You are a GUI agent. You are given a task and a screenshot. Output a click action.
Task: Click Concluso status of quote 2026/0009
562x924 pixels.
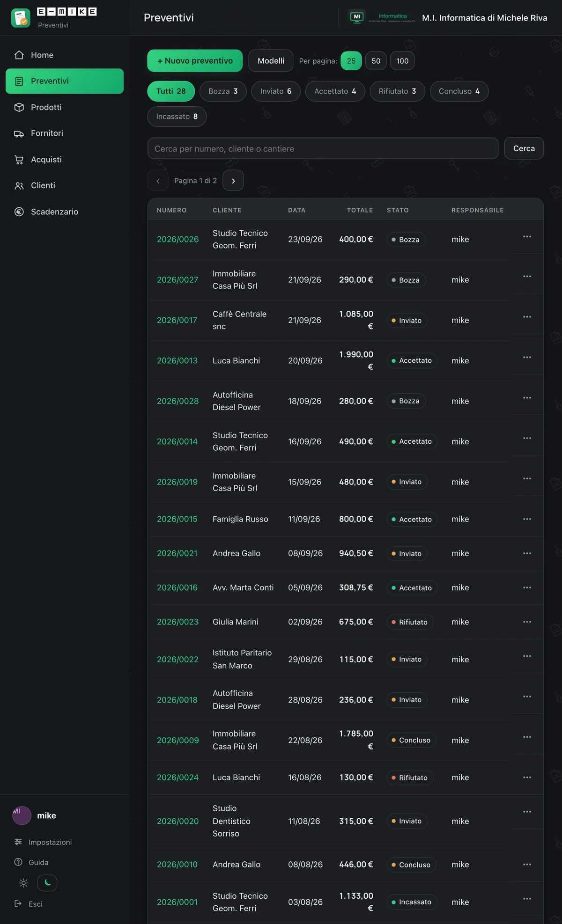(x=412, y=740)
